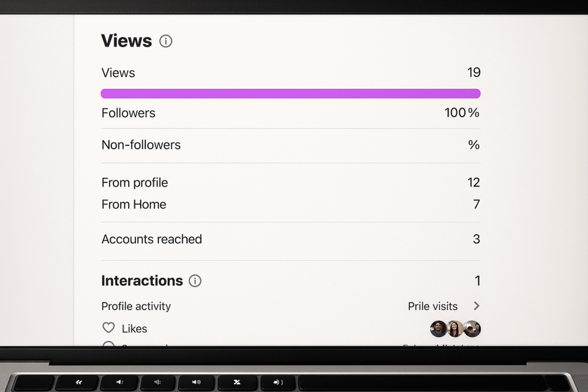Select the middle liker avatar
The height and width of the screenshot is (392, 588).
coord(455,329)
